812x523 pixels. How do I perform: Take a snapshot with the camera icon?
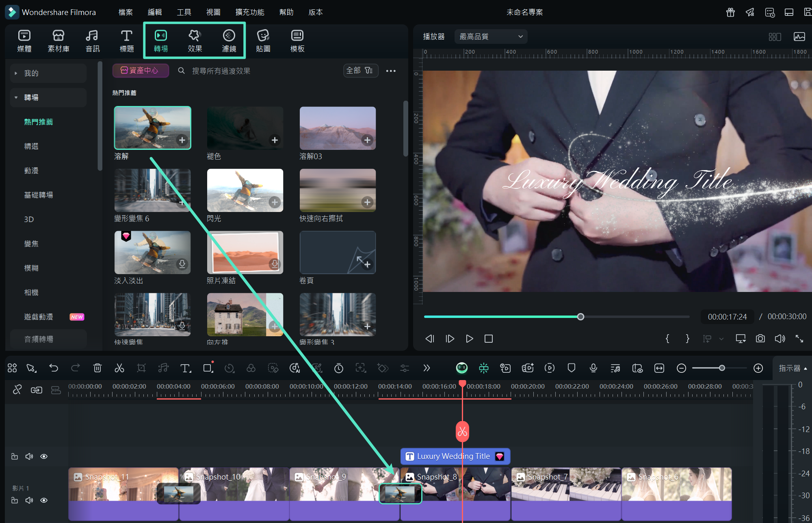click(x=760, y=339)
